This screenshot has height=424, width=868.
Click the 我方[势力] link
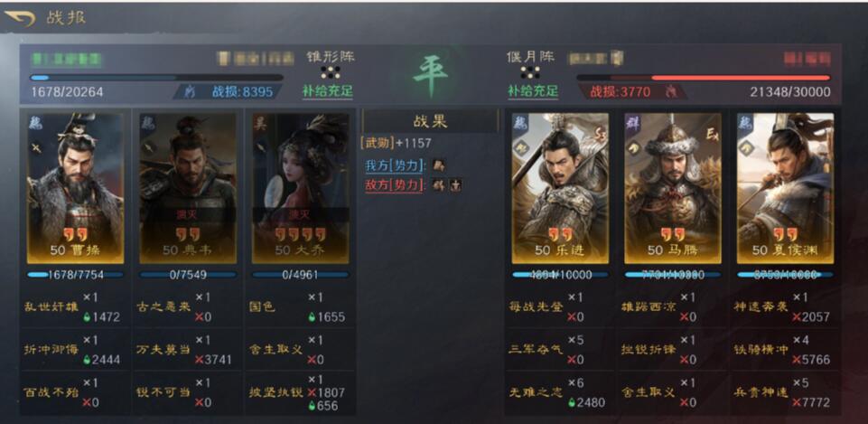click(x=394, y=165)
